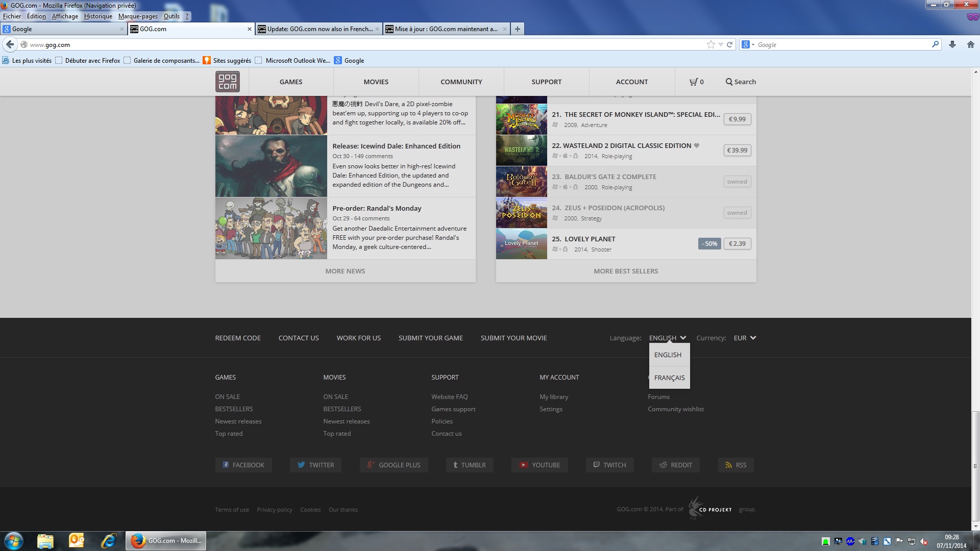
Task: Open the Release: Icewind Dale headline
Action: click(397, 146)
